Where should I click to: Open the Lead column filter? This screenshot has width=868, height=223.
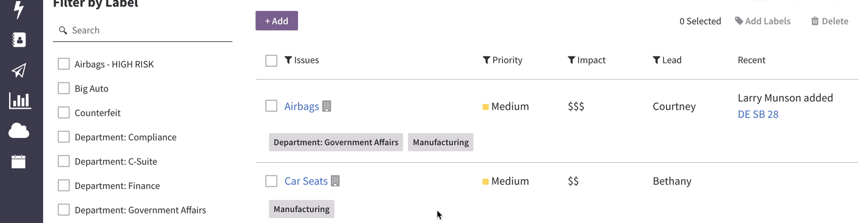[656, 60]
